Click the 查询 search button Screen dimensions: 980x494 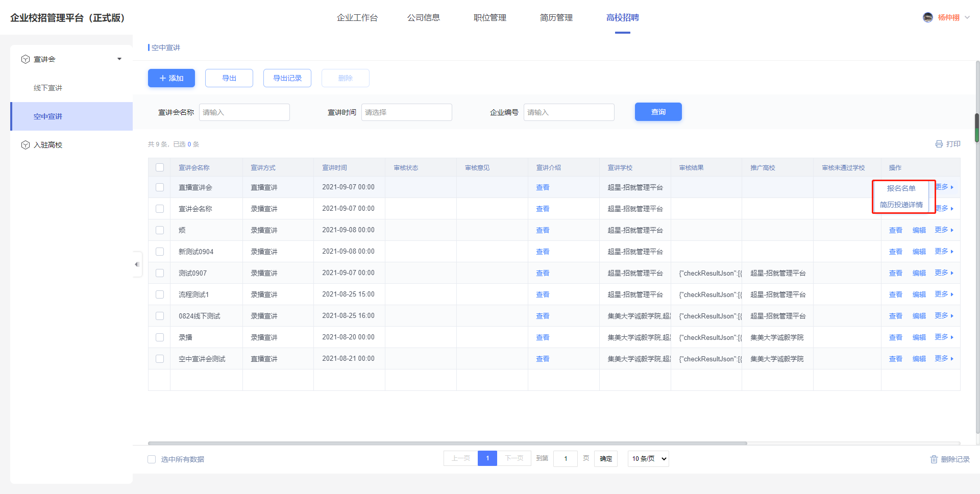[x=658, y=112]
